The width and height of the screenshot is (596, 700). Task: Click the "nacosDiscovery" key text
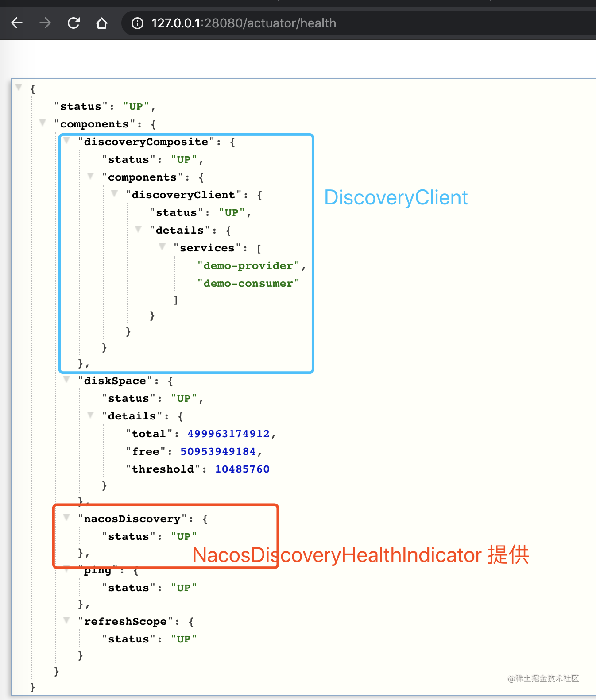pyautogui.click(x=132, y=519)
